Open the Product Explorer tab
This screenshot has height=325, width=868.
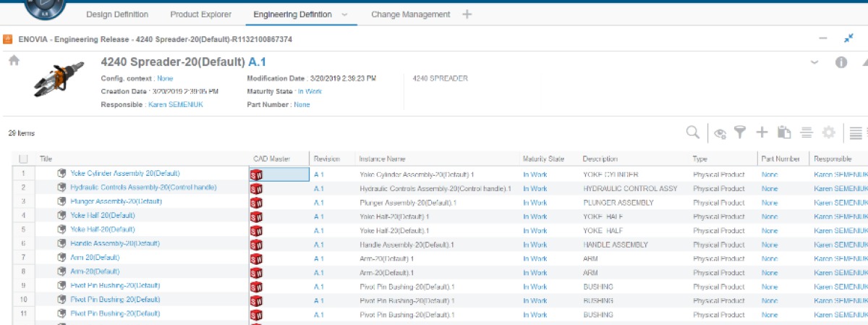pyautogui.click(x=201, y=14)
